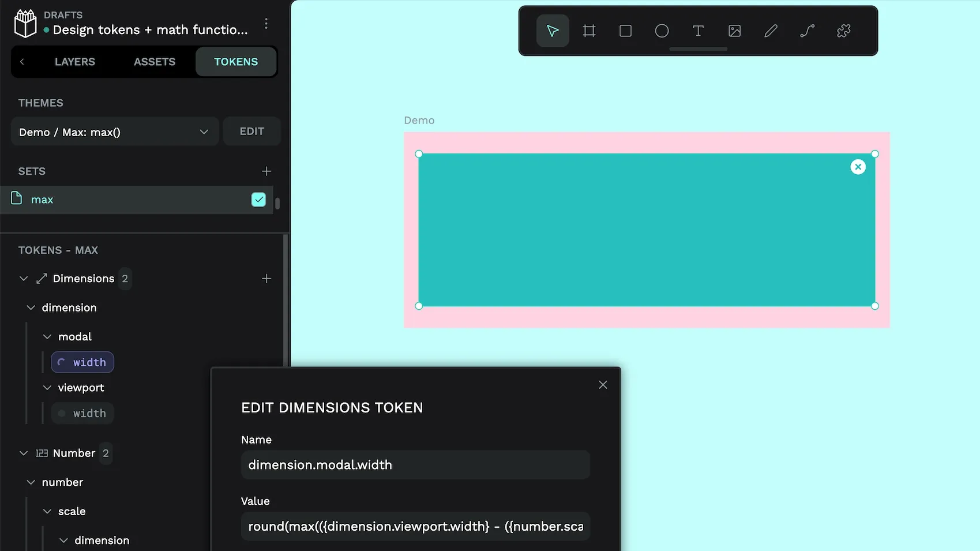
Task: Select the modal width token pill
Action: point(82,362)
